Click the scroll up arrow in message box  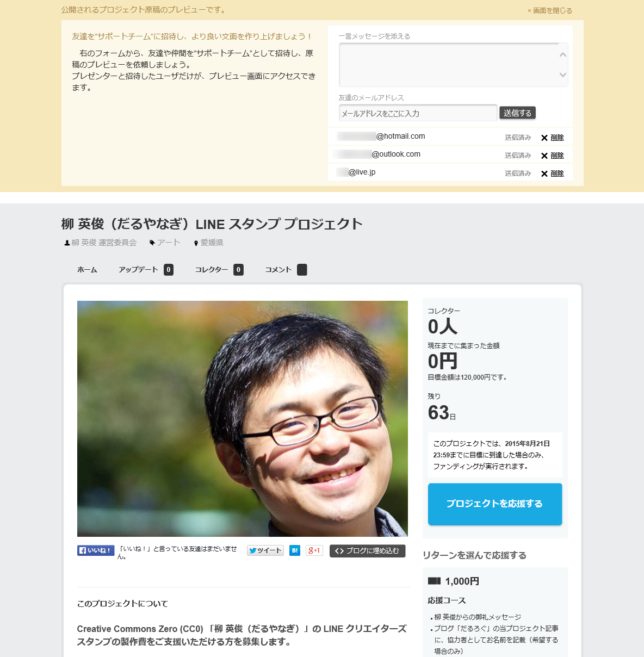tap(563, 54)
